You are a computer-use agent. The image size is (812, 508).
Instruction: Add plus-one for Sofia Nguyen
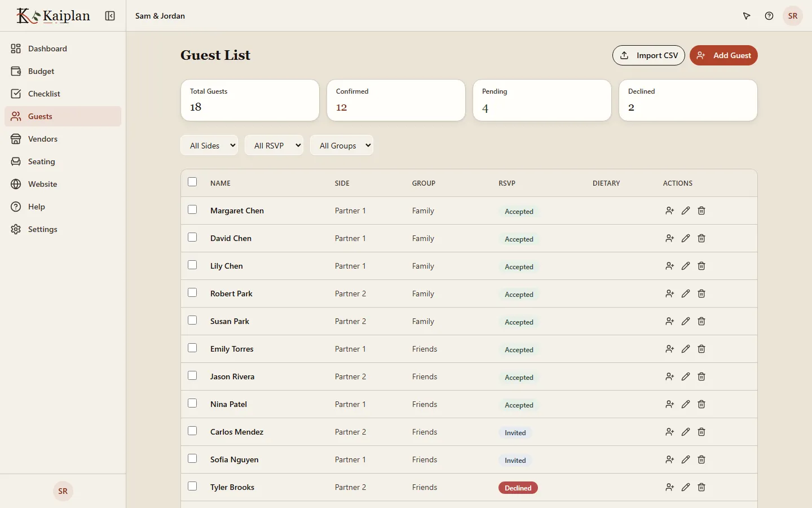670,459
